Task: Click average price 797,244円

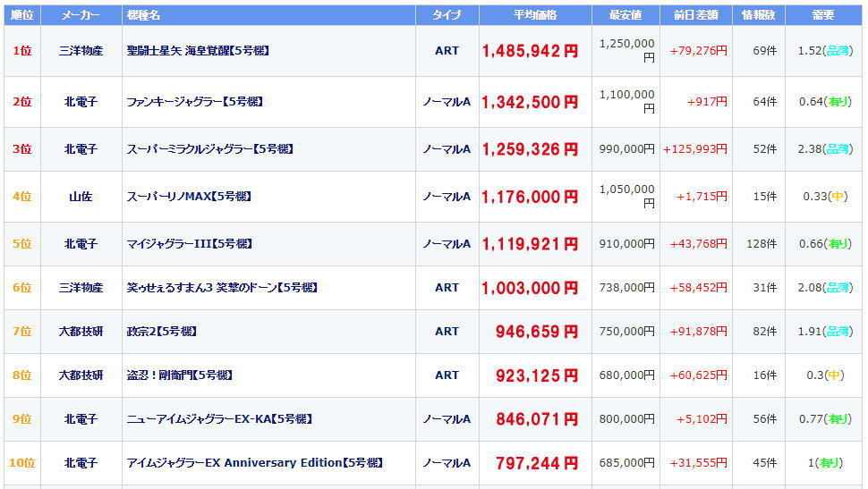Action: pos(537,463)
